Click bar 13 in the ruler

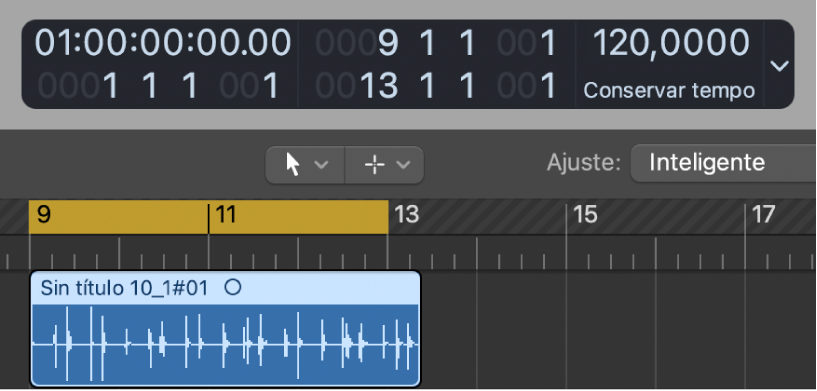406,215
